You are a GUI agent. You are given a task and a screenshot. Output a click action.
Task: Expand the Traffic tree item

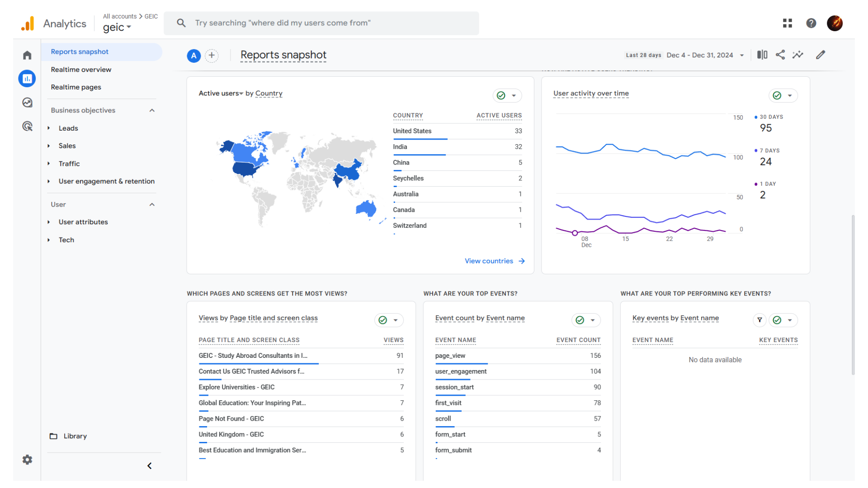pos(49,164)
